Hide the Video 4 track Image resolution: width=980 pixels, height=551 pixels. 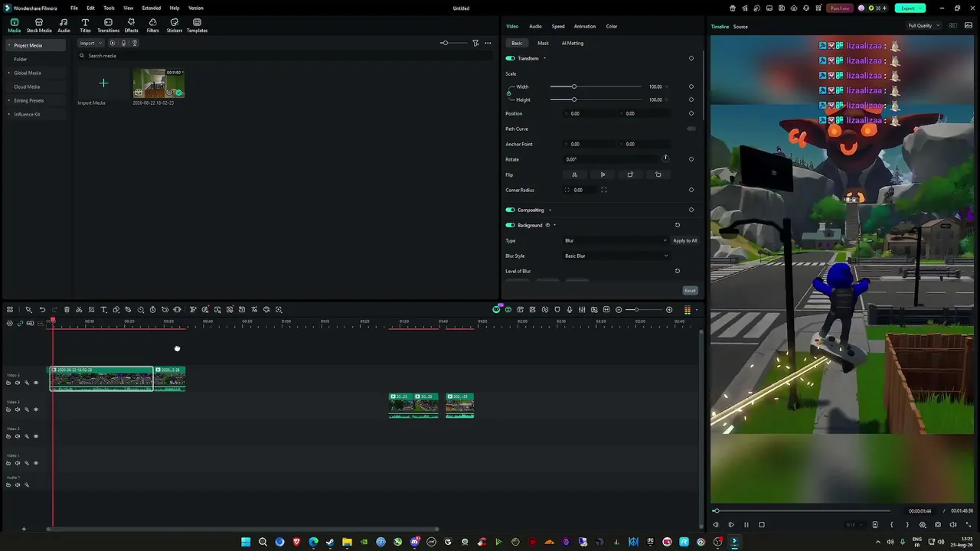point(35,383)
